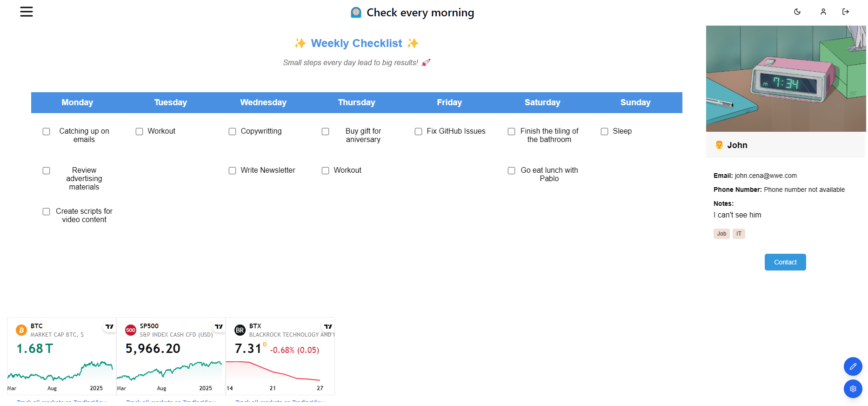The height and width of the screenshot is (406, 868).
Task: Open the user account icon
Action: (x=823, y=12)
